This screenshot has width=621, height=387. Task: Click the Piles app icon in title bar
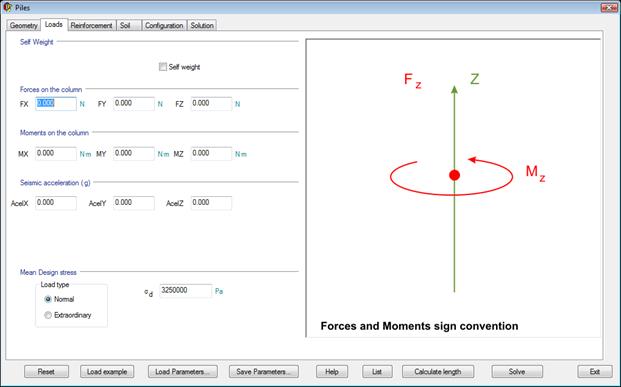7,7
